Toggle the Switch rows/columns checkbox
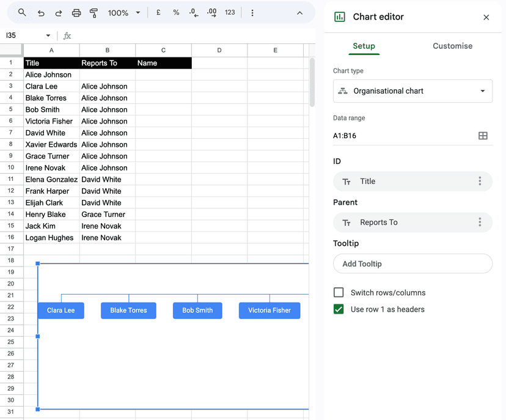506x420 pixels. click(339, 292)
